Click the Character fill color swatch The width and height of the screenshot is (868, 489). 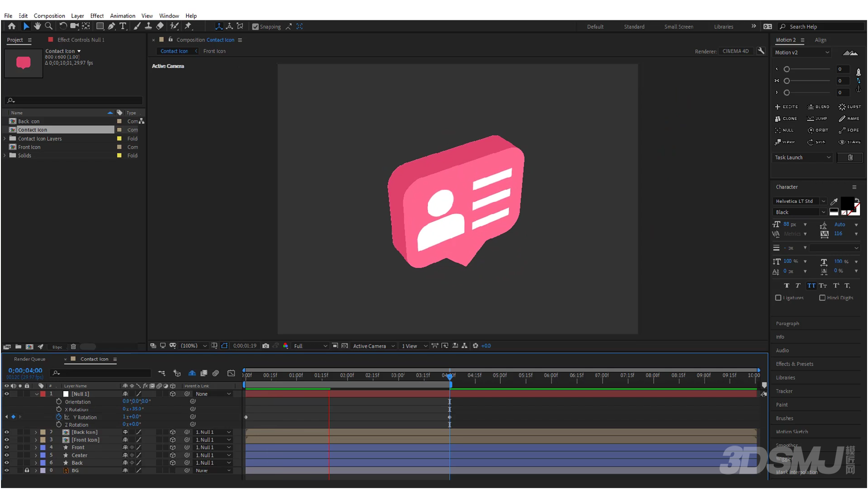847,204
